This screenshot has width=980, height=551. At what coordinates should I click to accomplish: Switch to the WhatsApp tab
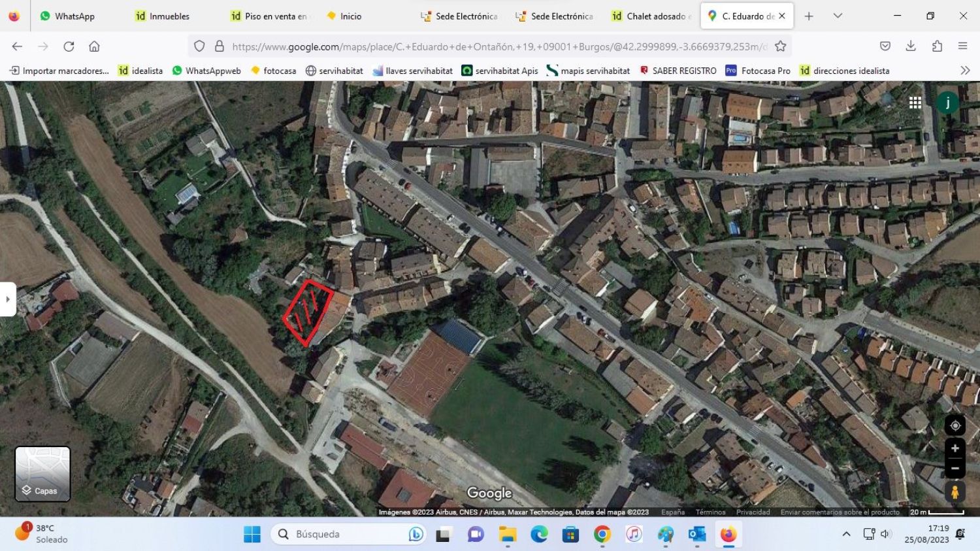67,16
